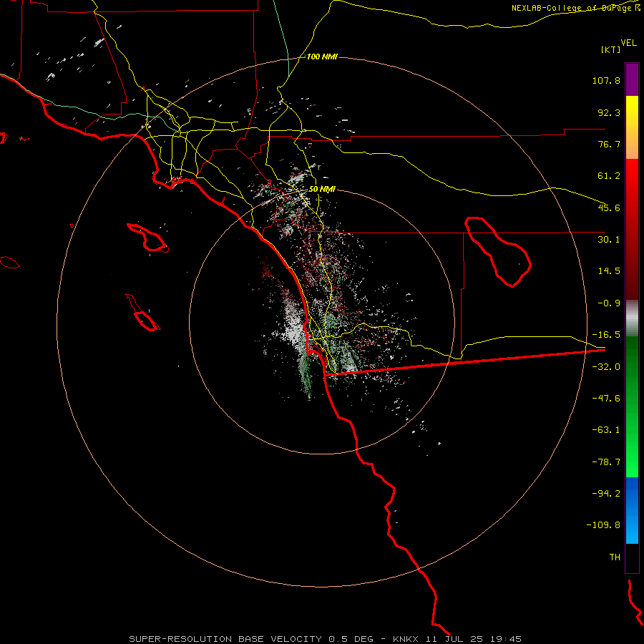Viewport: 644px width, 644px height.
Task: Click the -47.6 scale value
Action: [606, 399]
